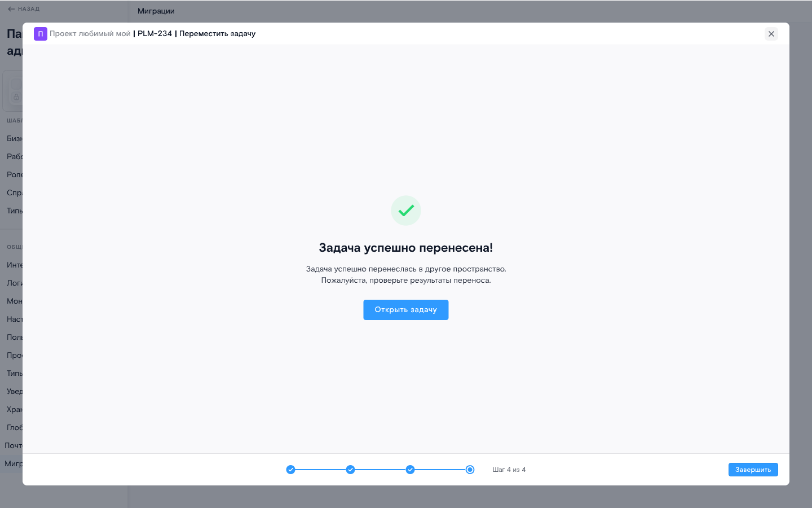Select the second completed step checkmark

(x=350, y=470)
